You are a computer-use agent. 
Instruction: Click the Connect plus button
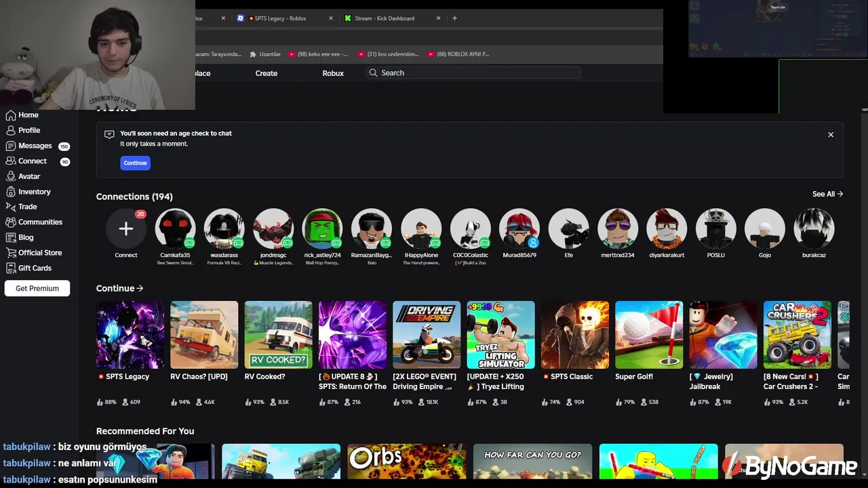[126, 229]
